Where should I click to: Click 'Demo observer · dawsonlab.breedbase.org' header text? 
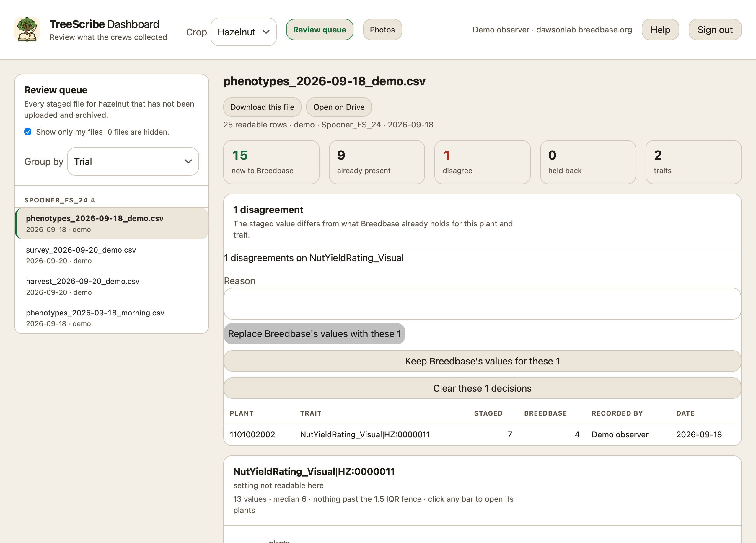click(552, 30)
